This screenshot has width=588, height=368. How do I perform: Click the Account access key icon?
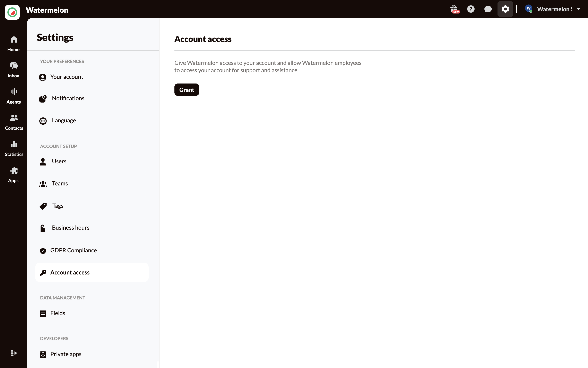click(x=43, y=273)
